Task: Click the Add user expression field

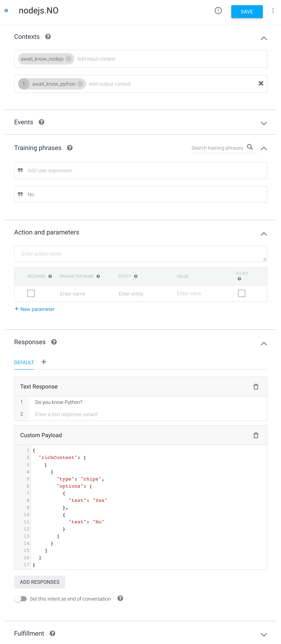Action: tap(141, 171)
